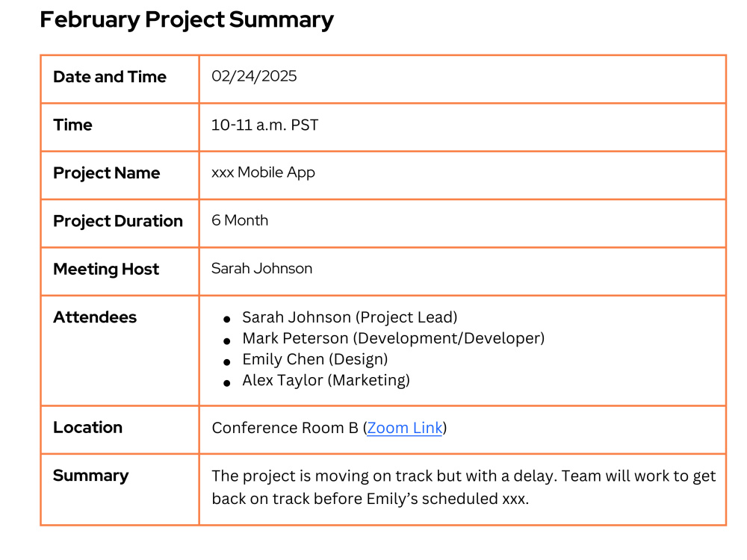Open the Zoom Link hyperlink

click(404, 428)
